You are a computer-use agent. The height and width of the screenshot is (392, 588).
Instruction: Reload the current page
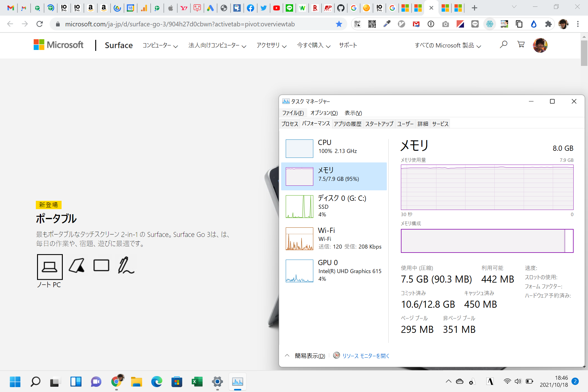(x=40, y=24)
